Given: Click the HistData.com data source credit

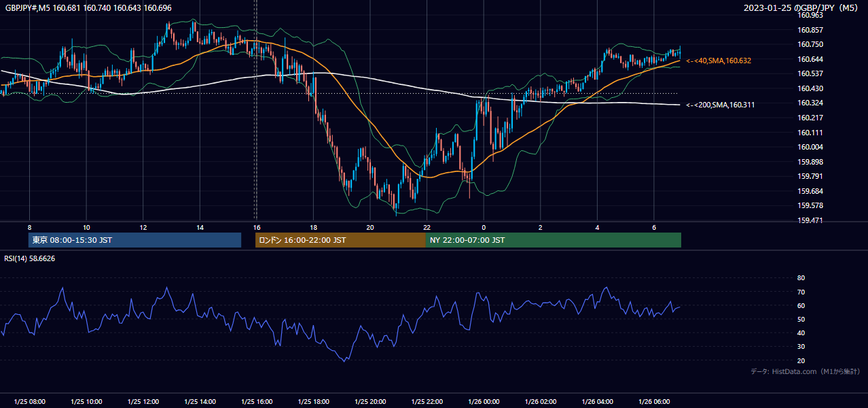Looking at the screenshot, I should pyautogui.click(x=806, y=371).
